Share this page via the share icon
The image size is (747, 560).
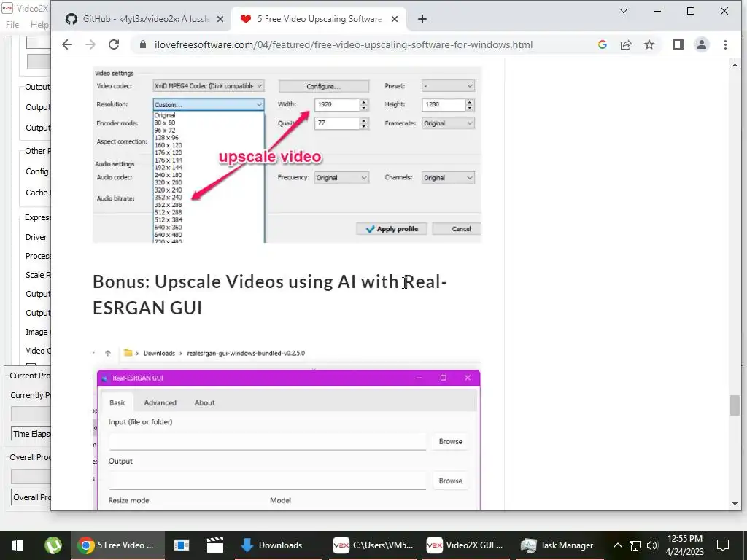[625, 44]
